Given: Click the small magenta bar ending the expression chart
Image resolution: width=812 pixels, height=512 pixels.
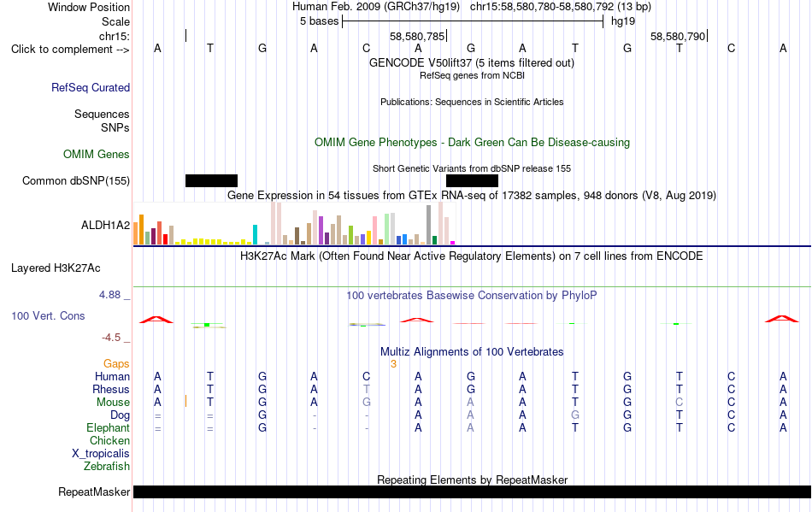Looking at the screenshot, I should pos(453,242).
